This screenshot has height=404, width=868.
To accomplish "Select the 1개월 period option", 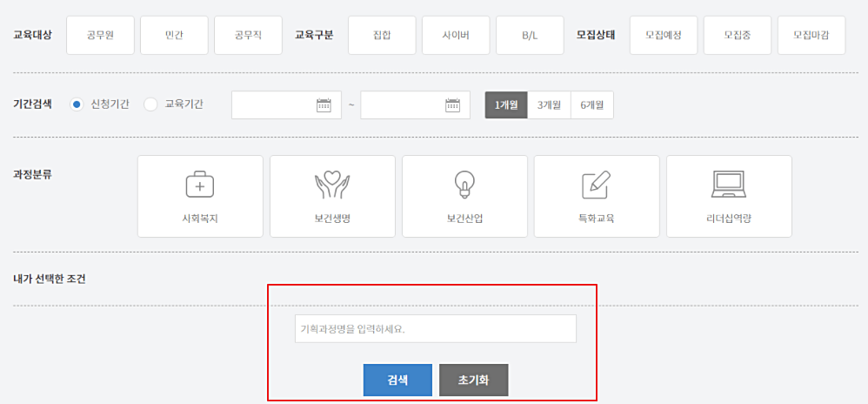I will click(506, 104).
